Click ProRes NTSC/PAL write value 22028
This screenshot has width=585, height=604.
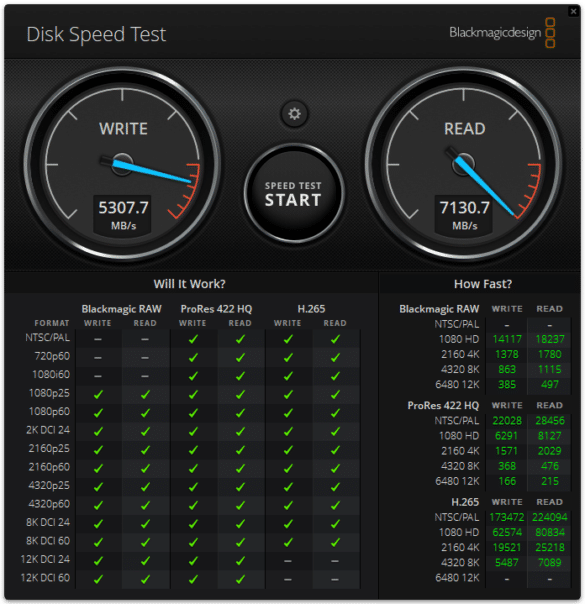coord(507,421)
